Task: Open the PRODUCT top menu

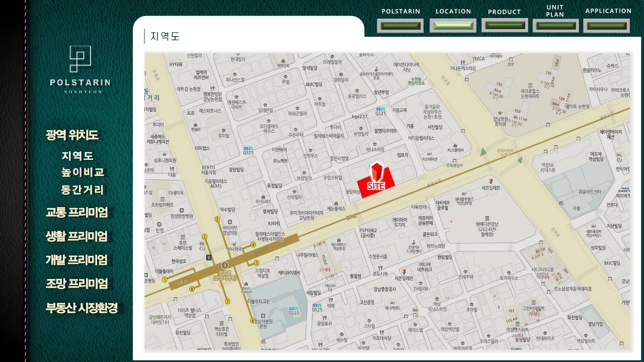Action: coord(505,25)
